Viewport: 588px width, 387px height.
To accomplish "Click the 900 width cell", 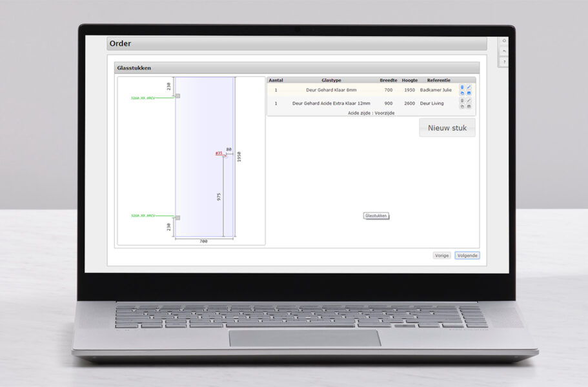I will click(x=389, y=103).
